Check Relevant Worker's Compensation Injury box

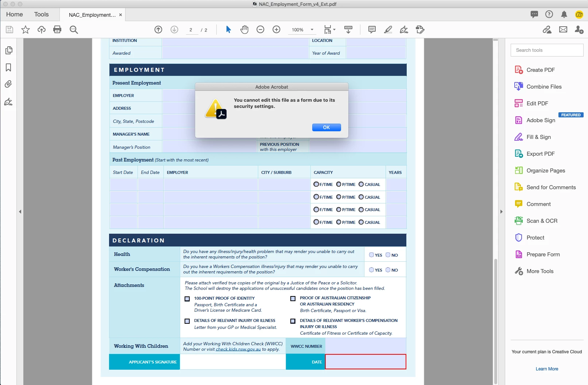[293, 321]
